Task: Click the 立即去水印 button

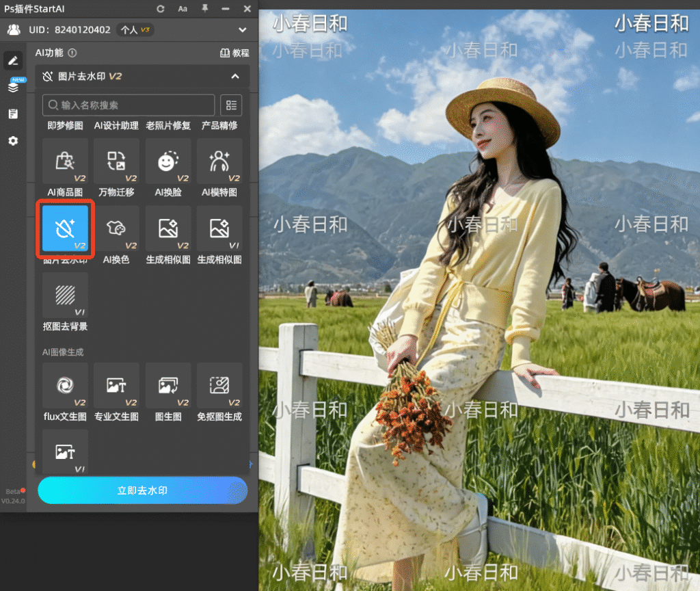Action: pyautogui.click(x=142, y=490)
